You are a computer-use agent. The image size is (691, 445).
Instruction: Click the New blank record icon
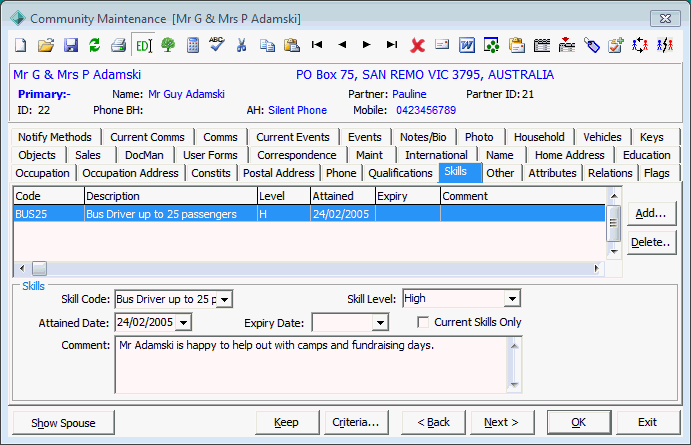21,45
